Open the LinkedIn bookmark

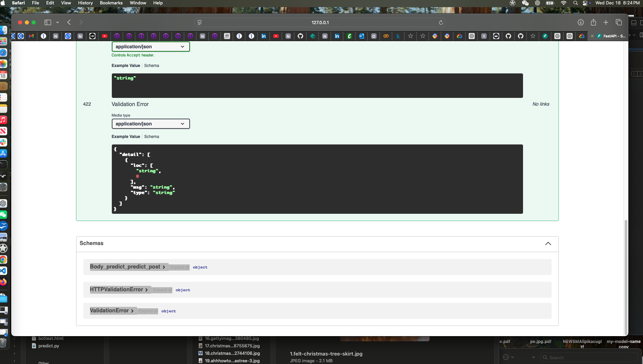point(264,36)
